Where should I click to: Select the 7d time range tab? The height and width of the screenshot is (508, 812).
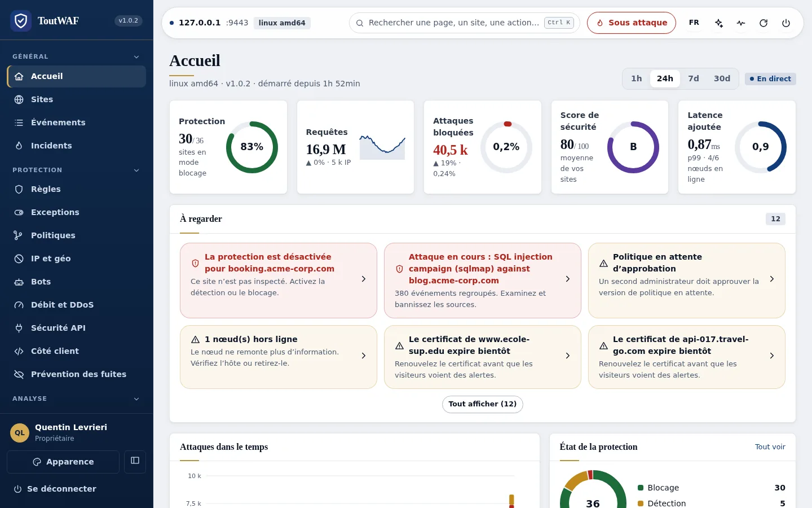pyautogui.click(x=694, y=78)
